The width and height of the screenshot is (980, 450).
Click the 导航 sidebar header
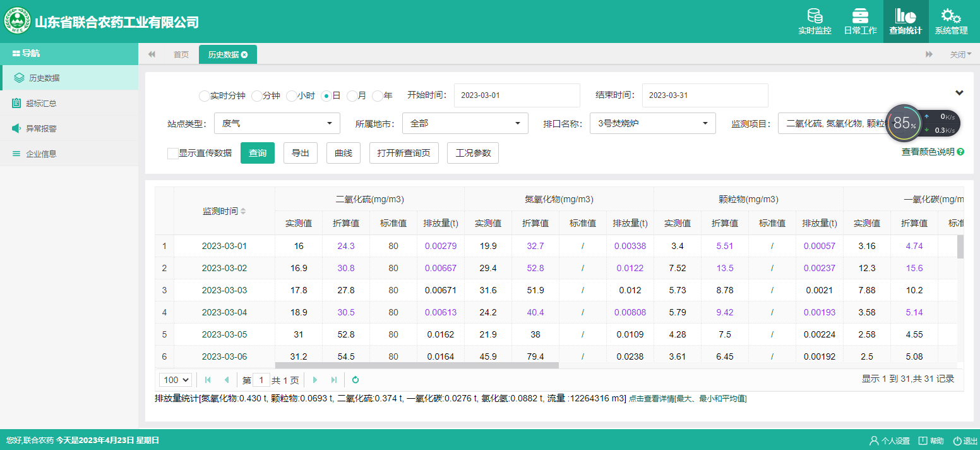pos(69,54)
